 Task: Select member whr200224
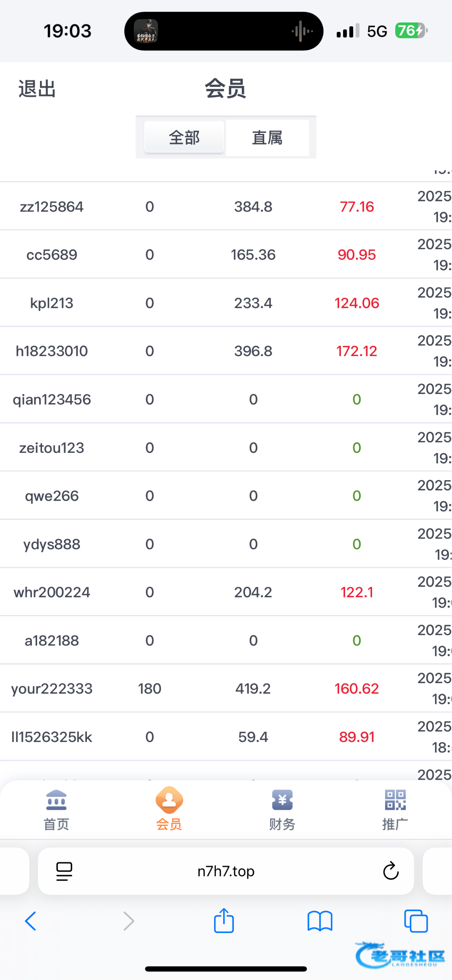pyautogui.click(x=52, y=592)
